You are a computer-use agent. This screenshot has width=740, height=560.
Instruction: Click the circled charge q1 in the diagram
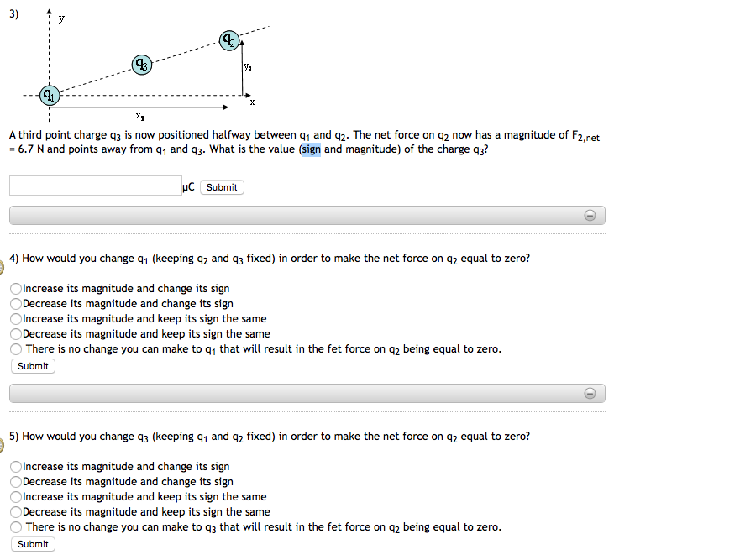pos(50,95)
